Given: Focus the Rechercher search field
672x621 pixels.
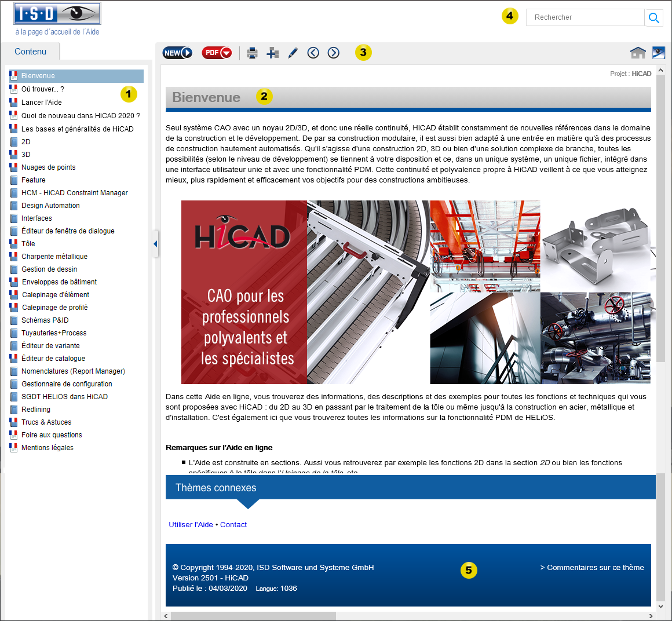Looking at the screenshot, I should point(585,17).
